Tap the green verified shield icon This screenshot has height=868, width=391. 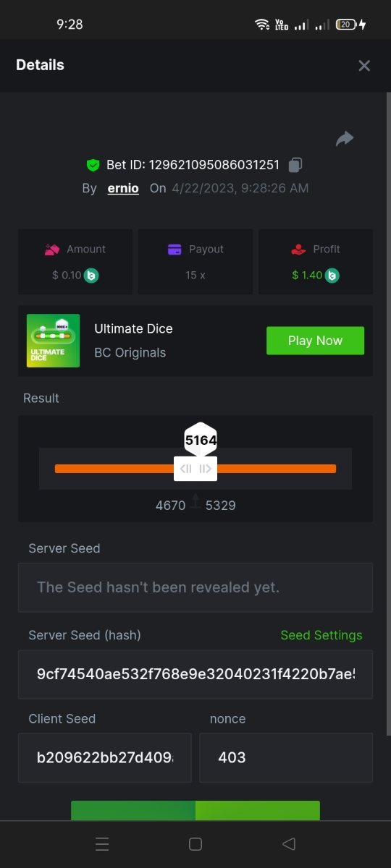pyautogui.click(x=93, y=165)
